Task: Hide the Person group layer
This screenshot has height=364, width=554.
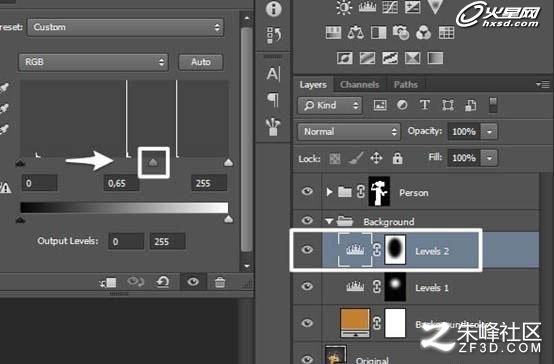Action: (x=307, y=192)
